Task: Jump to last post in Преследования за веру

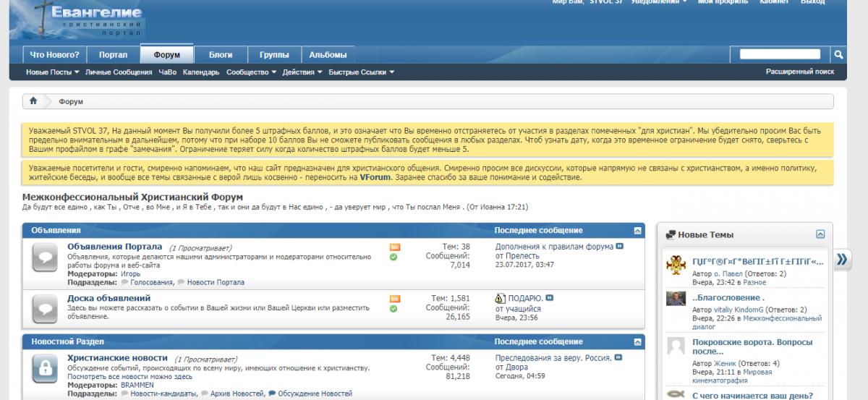Action: [618, 358]
